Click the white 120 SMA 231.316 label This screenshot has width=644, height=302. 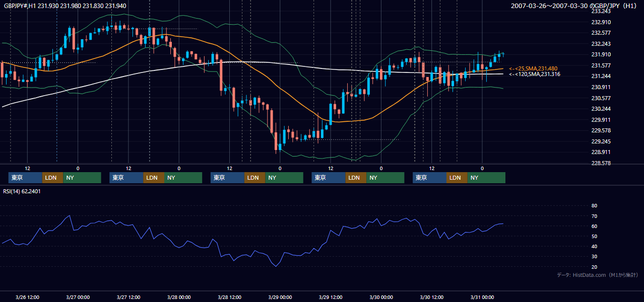click(535, 74)
